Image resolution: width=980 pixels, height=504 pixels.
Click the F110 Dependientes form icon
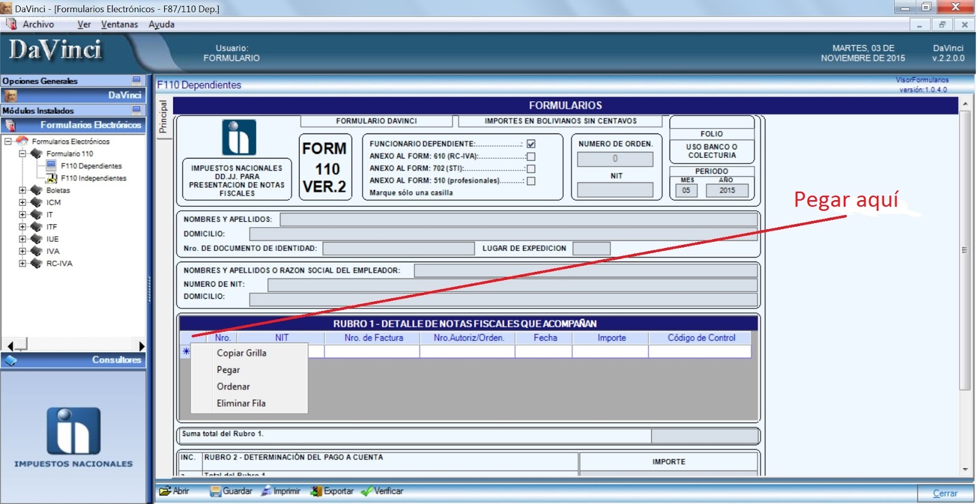(51, 165)
